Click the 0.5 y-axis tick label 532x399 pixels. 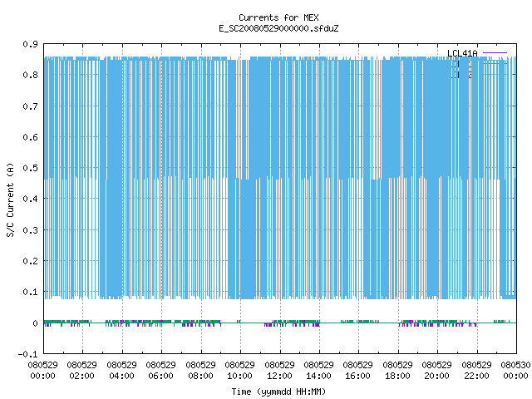coord(30,168)
